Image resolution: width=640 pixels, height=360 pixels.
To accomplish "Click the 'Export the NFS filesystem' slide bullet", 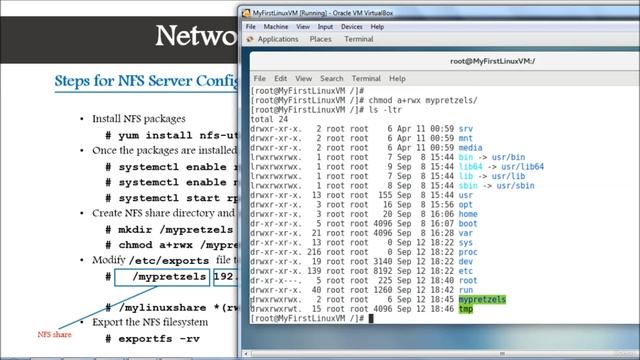I will (150, 322).
